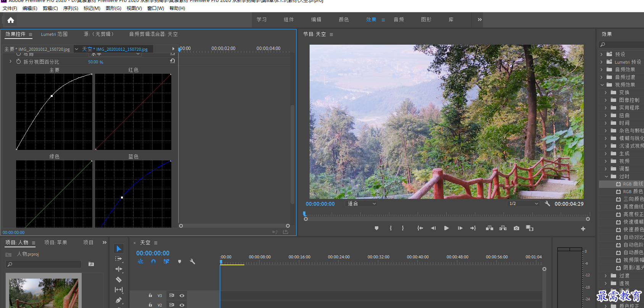Screen dimensions: 644x308
Task: Expand the 音频效果 folder
Action: click(602, 69)
